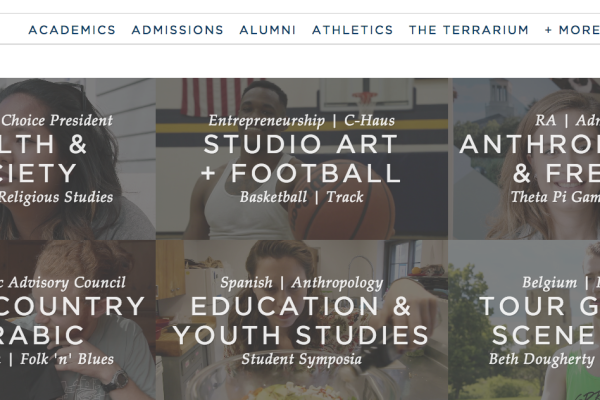The height and width of the screenshot is (400, 600).
Task: Click the Folk 'n' Blues caption
Action: coord(67,359)
